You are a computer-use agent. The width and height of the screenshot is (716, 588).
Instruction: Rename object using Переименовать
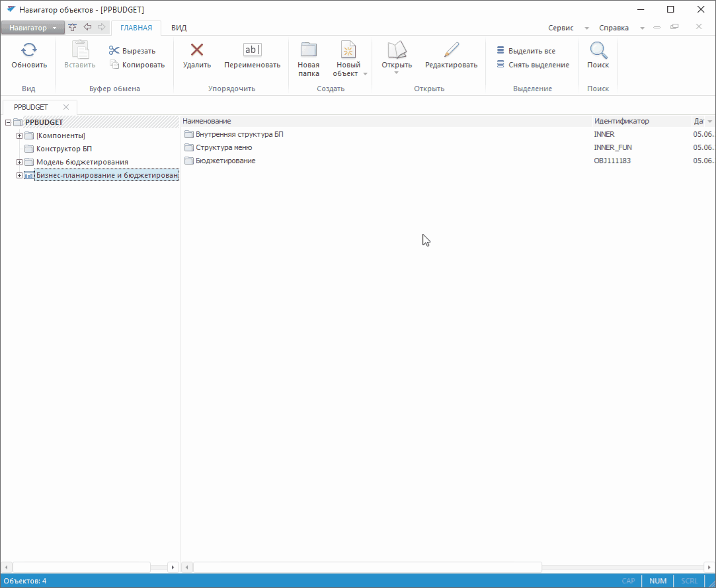[252, 55]
